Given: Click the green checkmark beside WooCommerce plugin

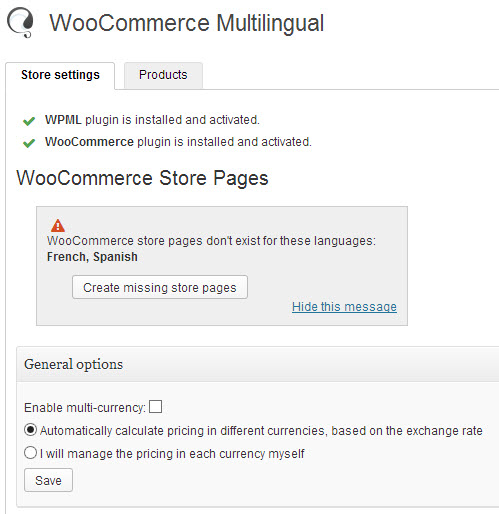Looking at the screenshot, I should [29, 143].
